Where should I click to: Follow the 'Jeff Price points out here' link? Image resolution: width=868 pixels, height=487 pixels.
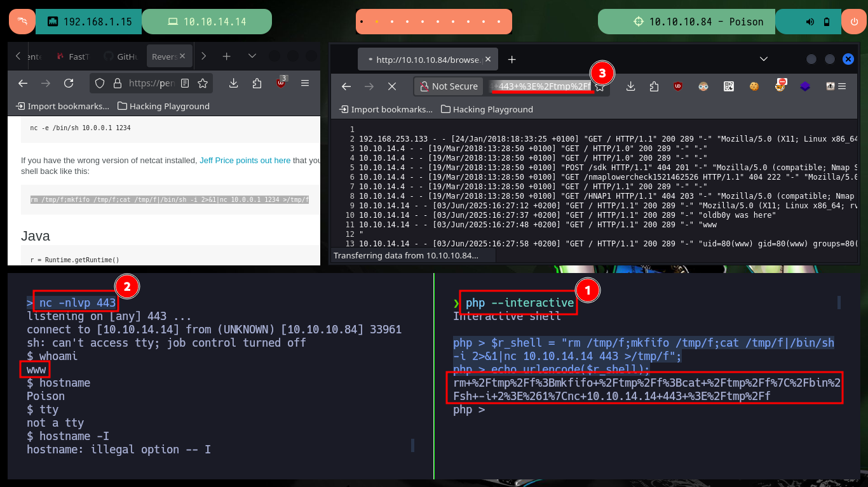click(245, 161)
